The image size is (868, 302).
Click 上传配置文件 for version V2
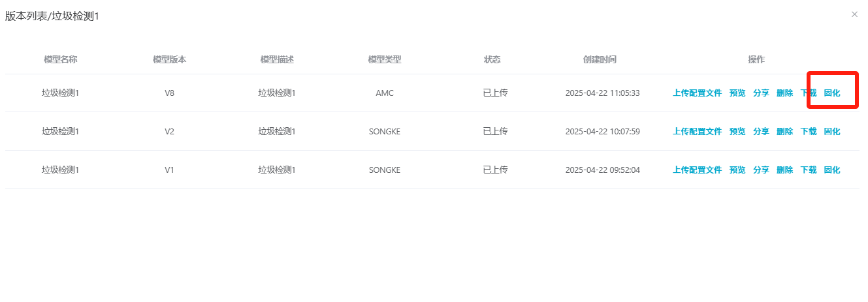click(x=697, y=132)
